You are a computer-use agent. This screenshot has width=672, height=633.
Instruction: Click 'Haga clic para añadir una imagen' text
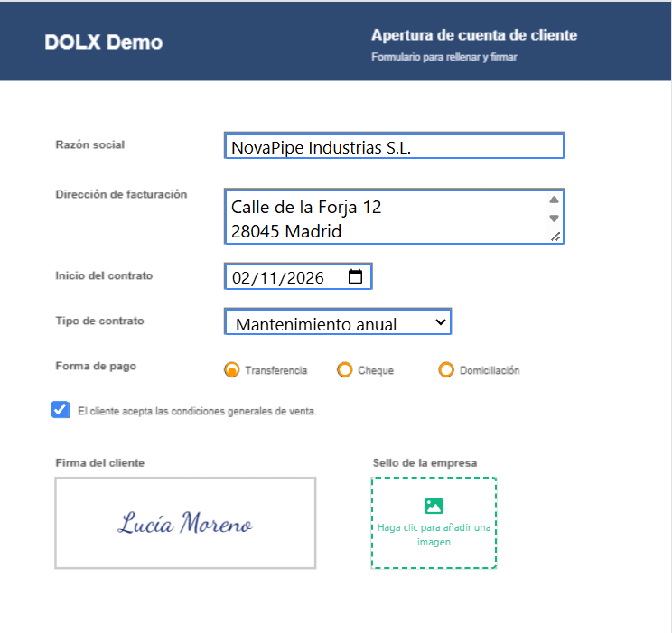[x=434, y=535]
